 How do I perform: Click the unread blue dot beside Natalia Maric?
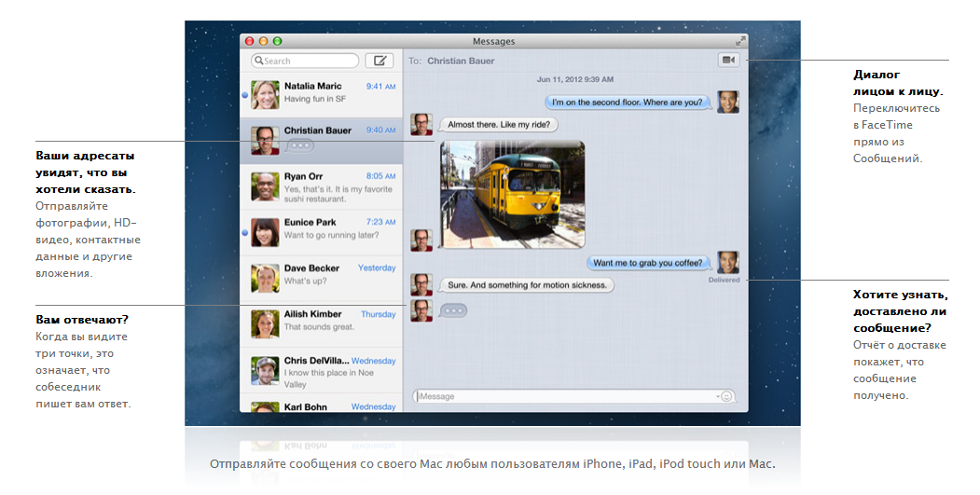(245, 95)
